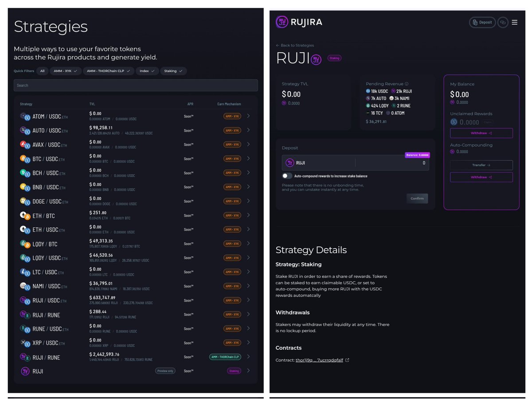Click the BNB / USDC pair token icon

coord(25,187)
